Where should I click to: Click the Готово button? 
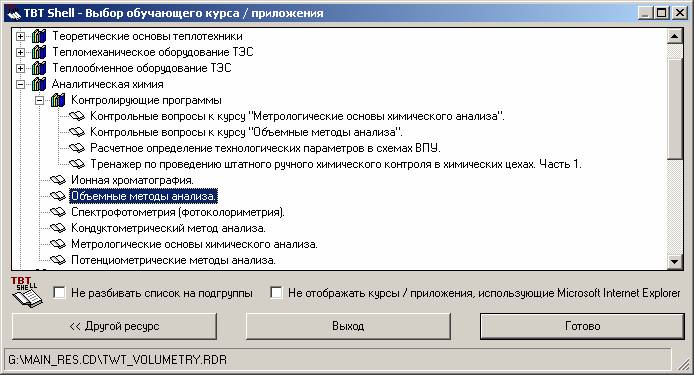582,326
